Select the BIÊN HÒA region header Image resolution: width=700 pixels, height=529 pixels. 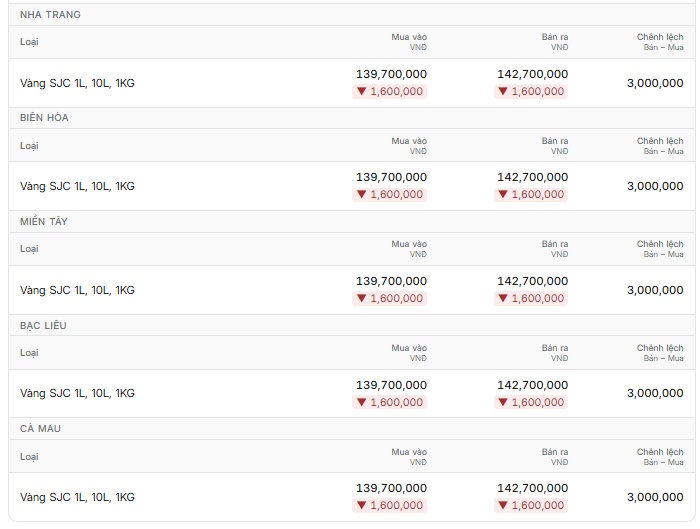(x=44, y=118)
